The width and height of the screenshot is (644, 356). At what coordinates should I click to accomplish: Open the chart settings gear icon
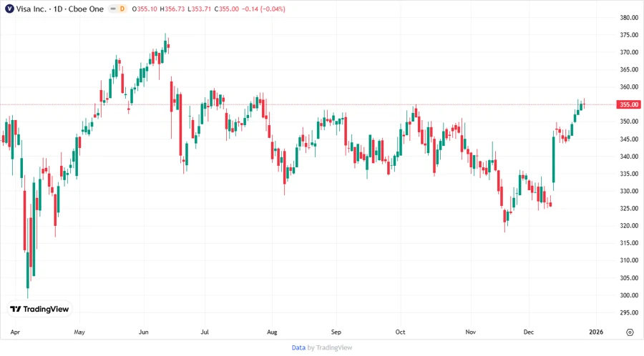coord(630,332)
